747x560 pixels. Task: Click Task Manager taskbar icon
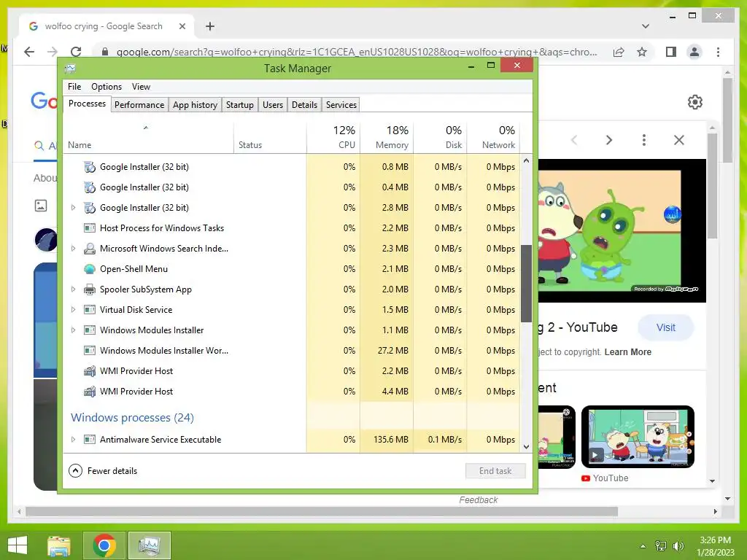point(149,545)
